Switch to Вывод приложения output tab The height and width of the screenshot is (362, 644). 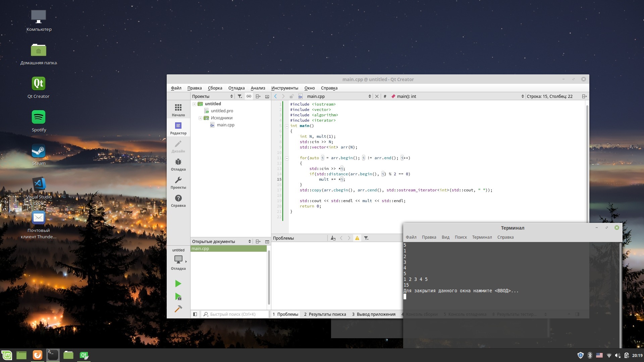pos(374,314)
